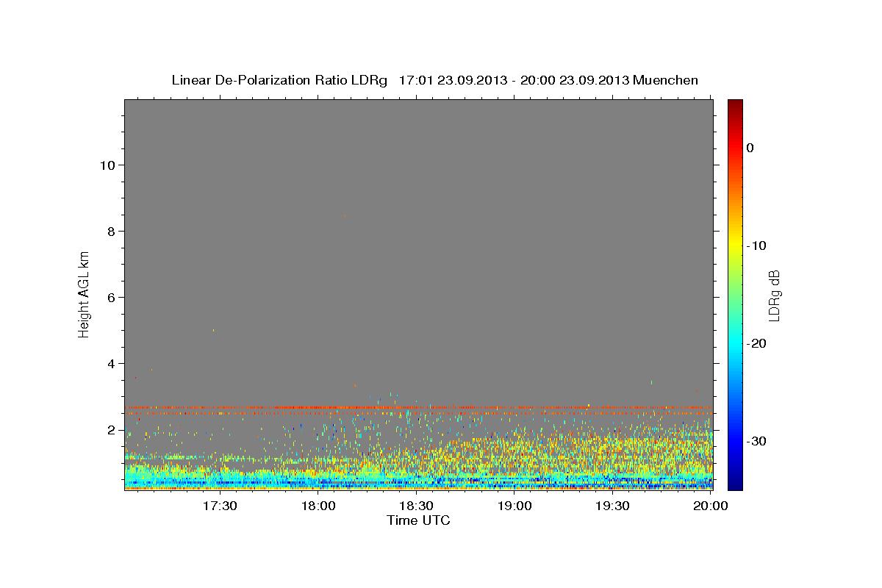Click the plot title text
The width and height of the screenshot is (882, 588).
[434, 80]
